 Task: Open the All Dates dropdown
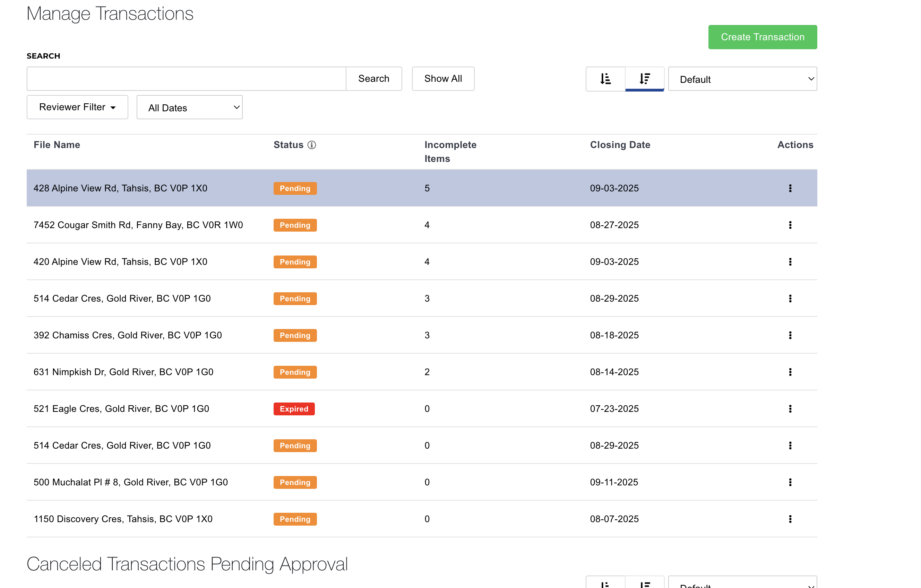[190, 107]
